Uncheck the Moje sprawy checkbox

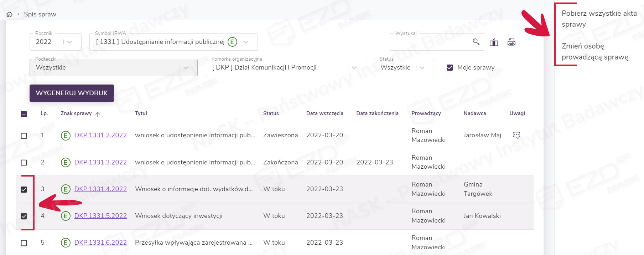pos(450,67)
